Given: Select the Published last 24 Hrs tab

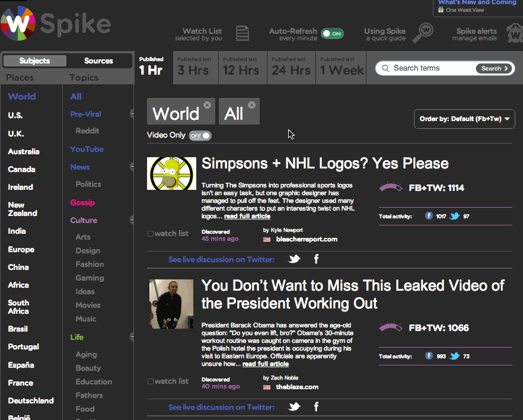Looking at the screenshot, I should pos(291,67).
